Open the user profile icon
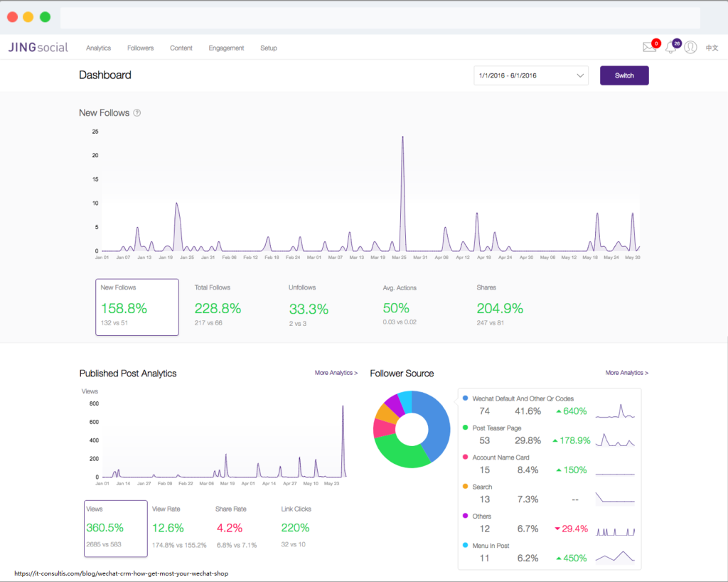This screenshot has width=728, height=582. 690,46
